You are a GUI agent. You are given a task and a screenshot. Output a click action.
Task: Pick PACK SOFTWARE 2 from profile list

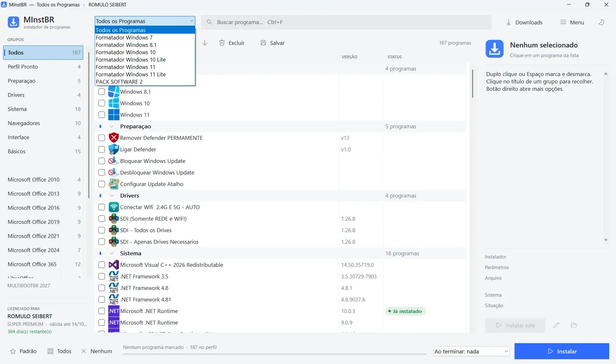click(145, 82)
